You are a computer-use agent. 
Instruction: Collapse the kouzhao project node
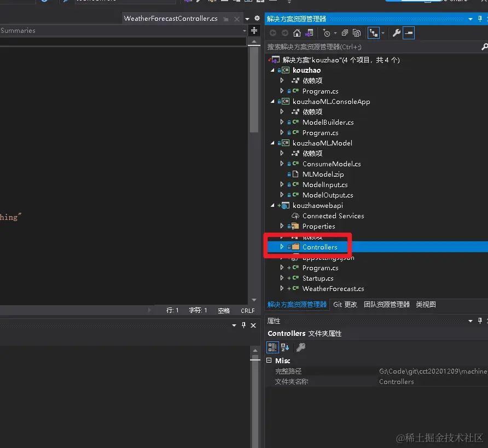point(272,71)
